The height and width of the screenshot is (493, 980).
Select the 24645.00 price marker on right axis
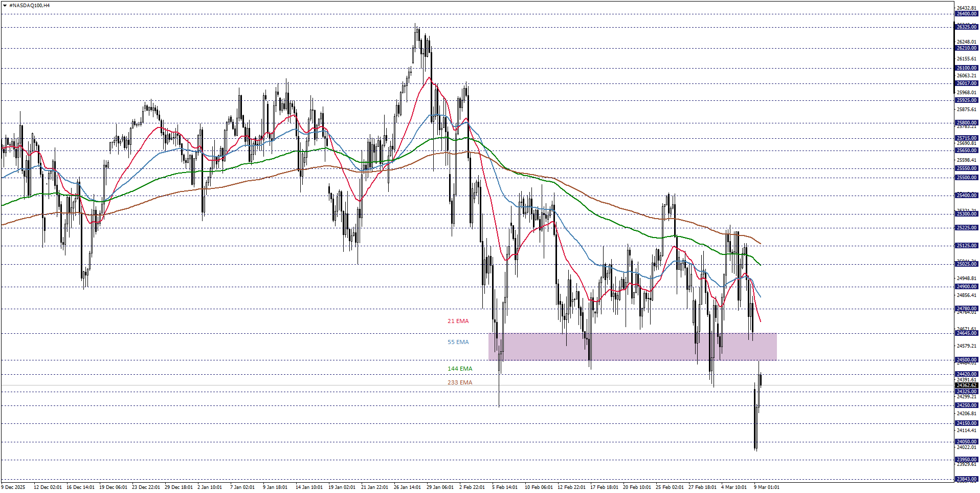tap(967, 333)
